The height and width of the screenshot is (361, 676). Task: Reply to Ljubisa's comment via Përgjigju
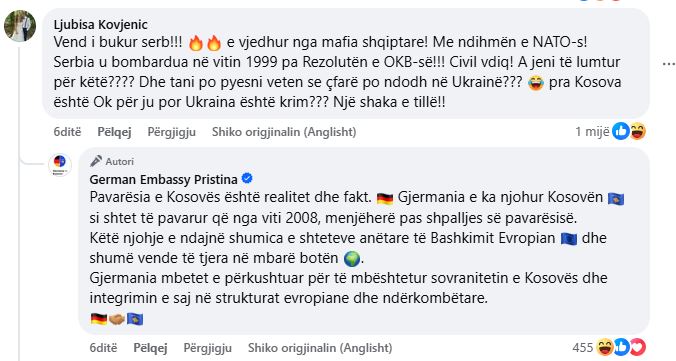pos(172,132)
